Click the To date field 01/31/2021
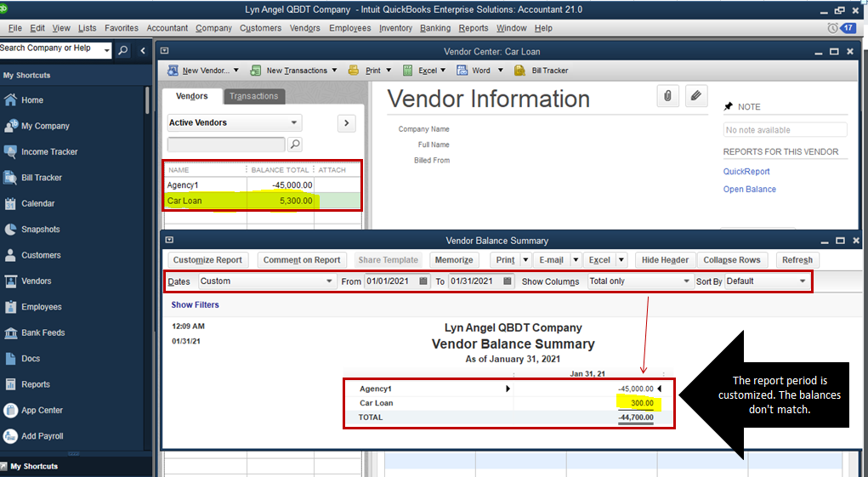The width and height of the screenshot is (868, 477). pos(474,281)
